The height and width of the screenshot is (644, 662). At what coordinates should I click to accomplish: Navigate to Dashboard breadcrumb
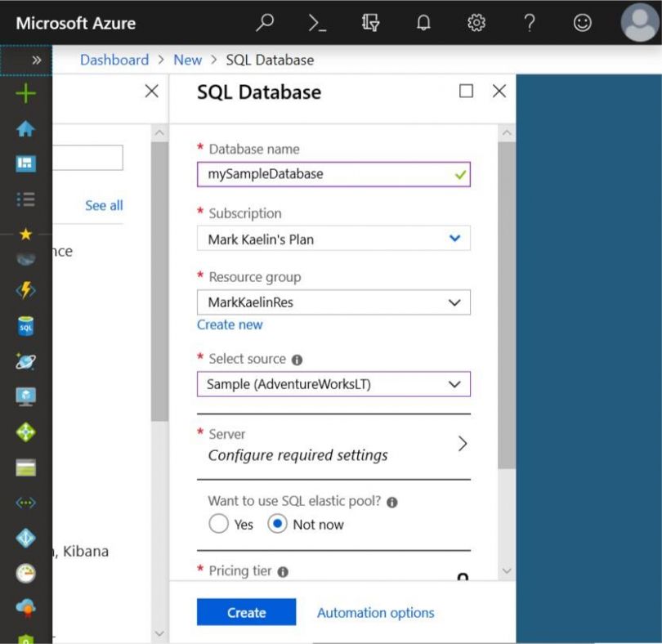point(114,60)
